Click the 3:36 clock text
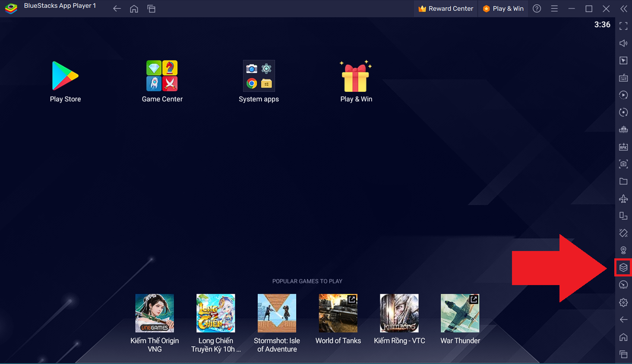632x364 pixels. 602,25
